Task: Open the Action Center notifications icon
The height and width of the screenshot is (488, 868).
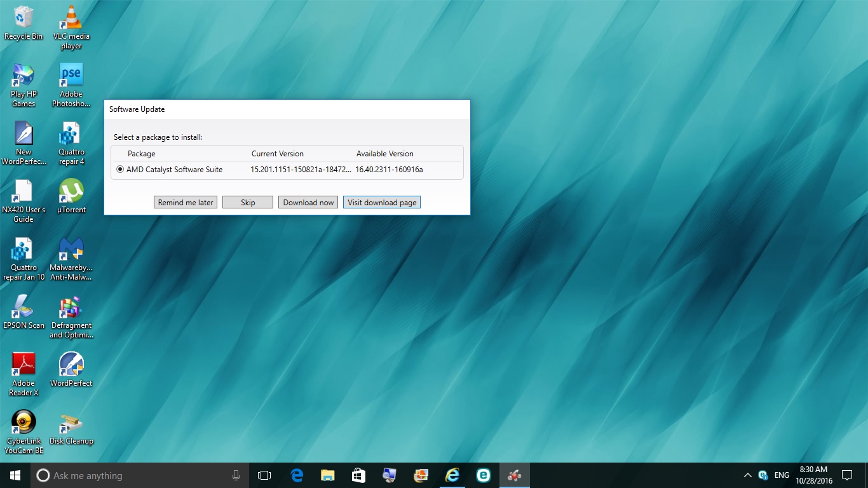Action: pyautogui.click(x=846, y=475)
